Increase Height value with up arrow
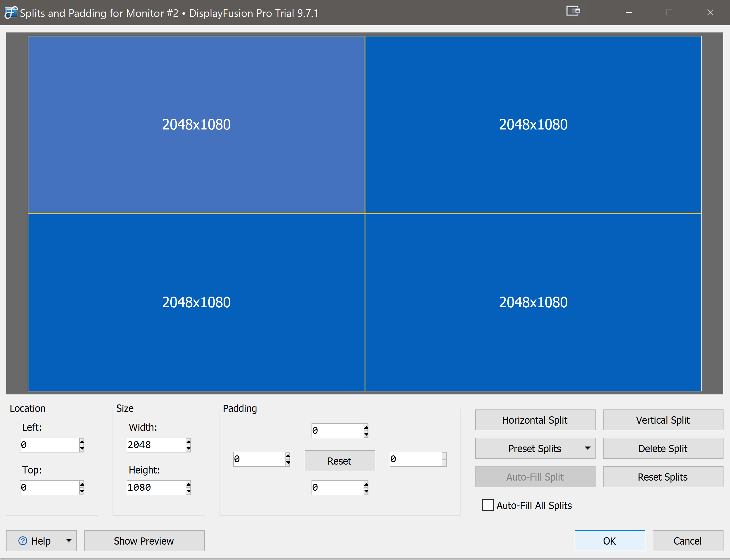 pos(188,484)
